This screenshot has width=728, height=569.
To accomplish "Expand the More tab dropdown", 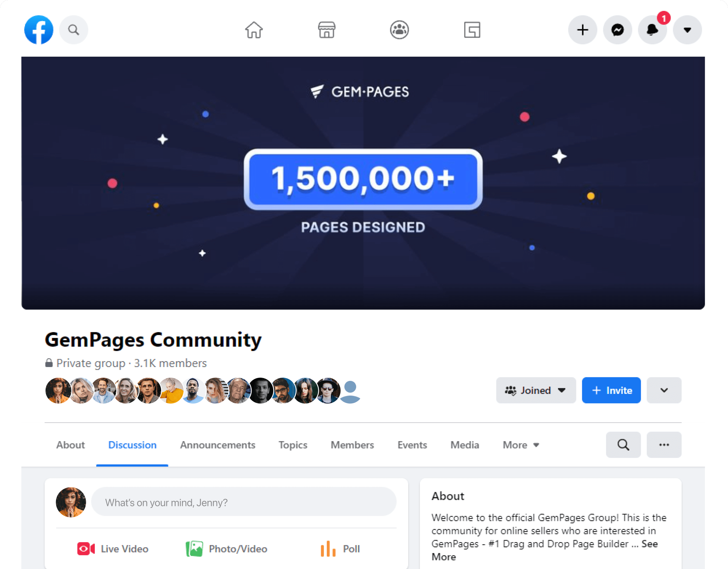I will pyautogui.click(x=521, y=445).
